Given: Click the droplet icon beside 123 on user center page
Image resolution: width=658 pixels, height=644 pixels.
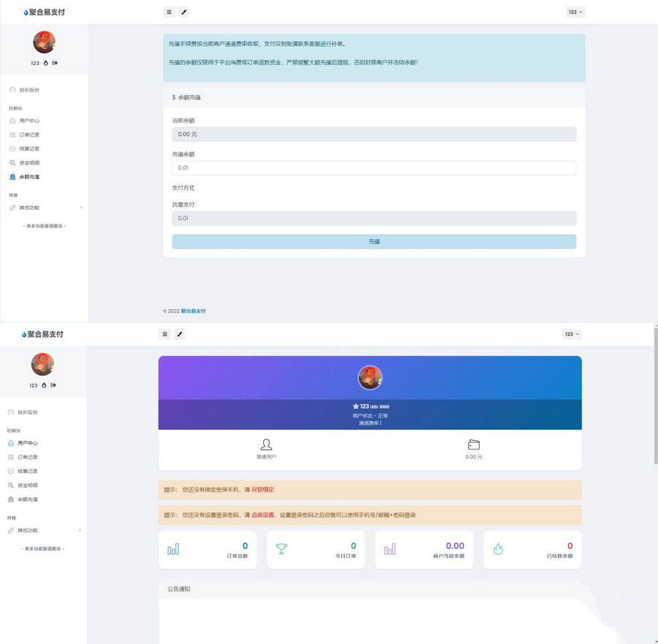Looking at the screenshot, I should click(44, 385).
